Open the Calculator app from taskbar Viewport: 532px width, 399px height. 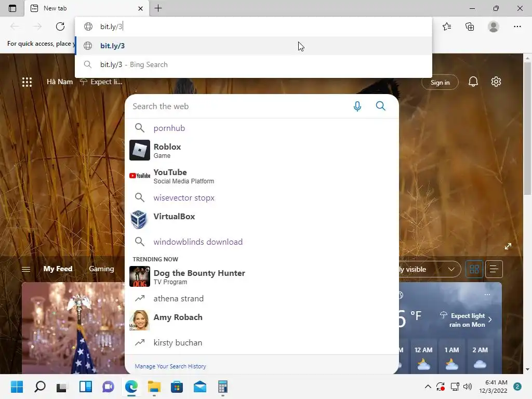pyautogui.click(x=222, y=387)
